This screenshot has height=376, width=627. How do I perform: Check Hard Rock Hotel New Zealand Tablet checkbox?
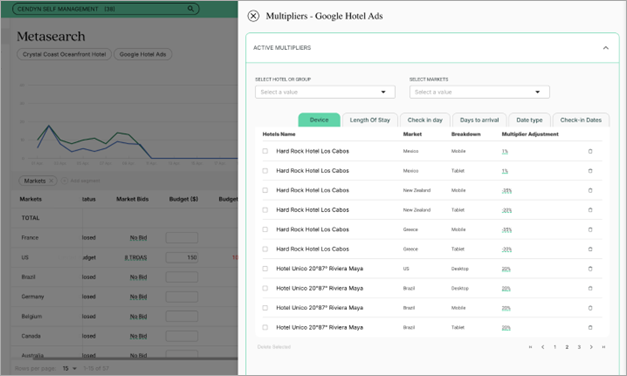pyautogui.click(x=265, y=210)
